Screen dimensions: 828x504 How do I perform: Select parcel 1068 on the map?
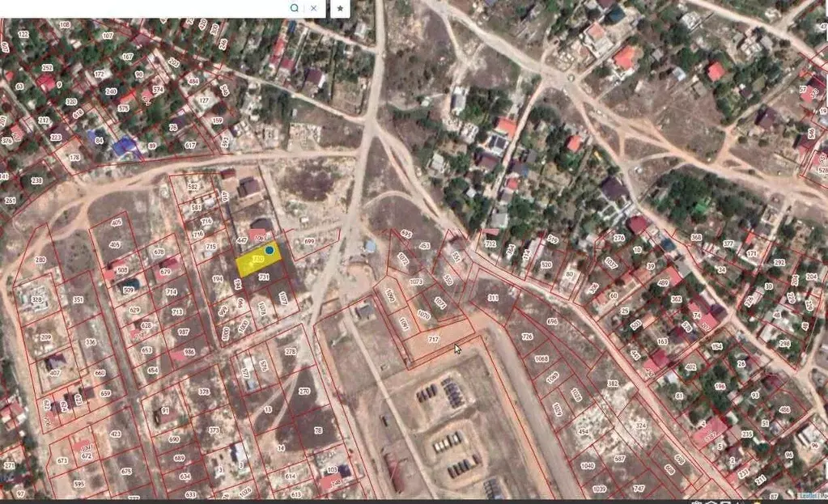tap(541, 359)
